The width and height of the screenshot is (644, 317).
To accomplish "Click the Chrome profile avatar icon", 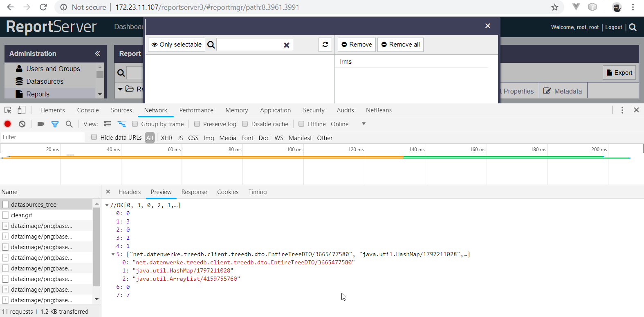I will [x=617, y=7].
